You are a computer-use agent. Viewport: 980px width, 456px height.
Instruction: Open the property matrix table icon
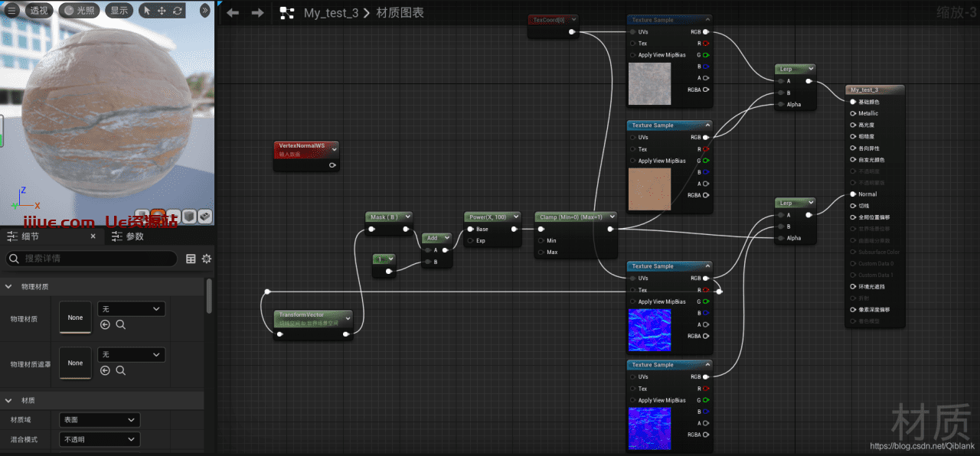(191, 259)
